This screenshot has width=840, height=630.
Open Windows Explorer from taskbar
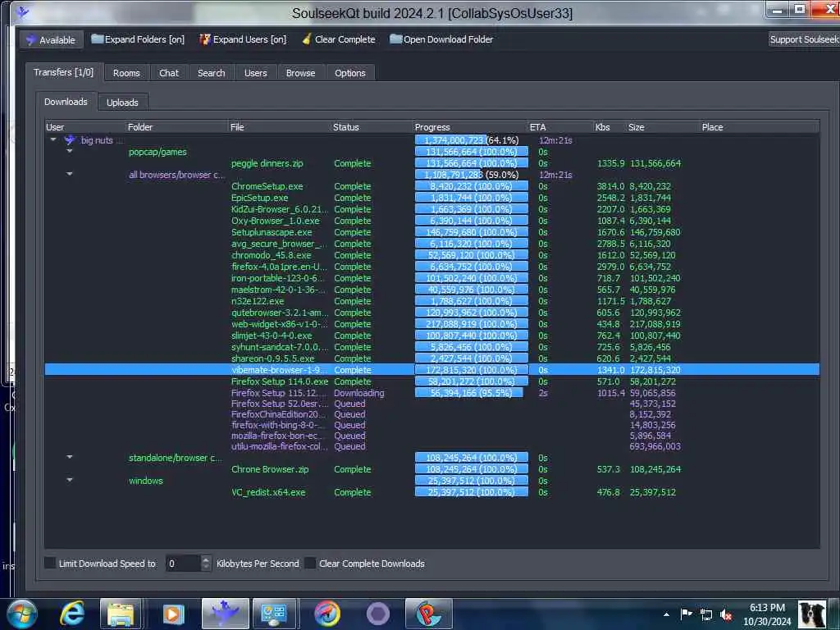coord(121,614)
